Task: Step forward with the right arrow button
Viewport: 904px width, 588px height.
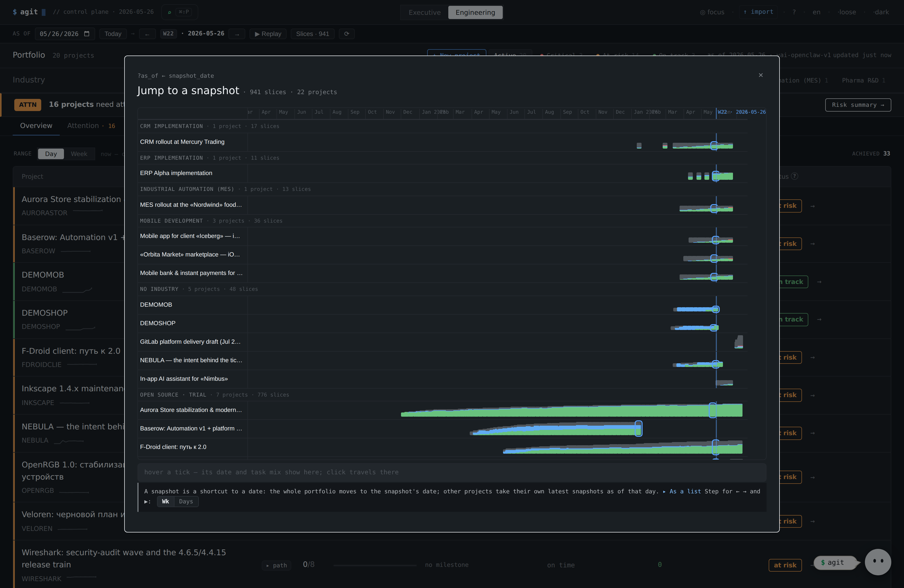Action: [x=237, y=34]
